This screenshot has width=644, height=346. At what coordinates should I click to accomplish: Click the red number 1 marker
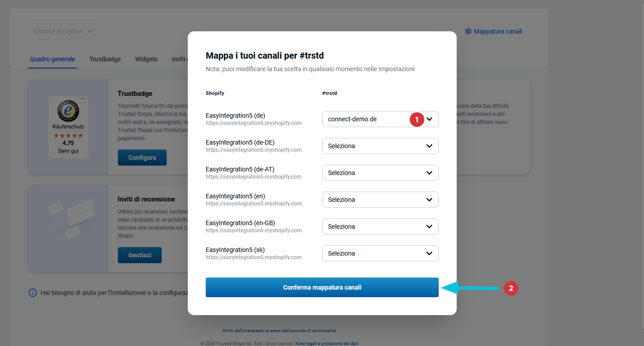point(417,120)
